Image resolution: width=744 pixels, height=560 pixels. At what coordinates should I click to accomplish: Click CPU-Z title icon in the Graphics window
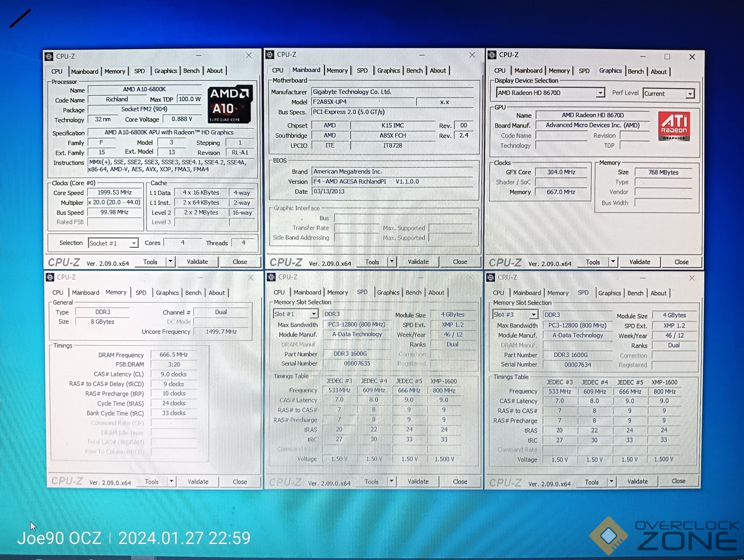pyautogui.click(x=492, y=55)
